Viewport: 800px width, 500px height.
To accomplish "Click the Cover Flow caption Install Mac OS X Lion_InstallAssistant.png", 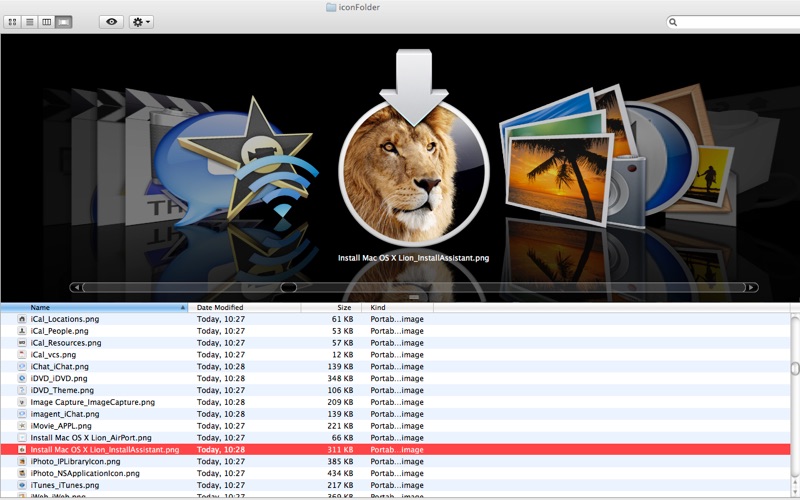I will tap(413, 258).
